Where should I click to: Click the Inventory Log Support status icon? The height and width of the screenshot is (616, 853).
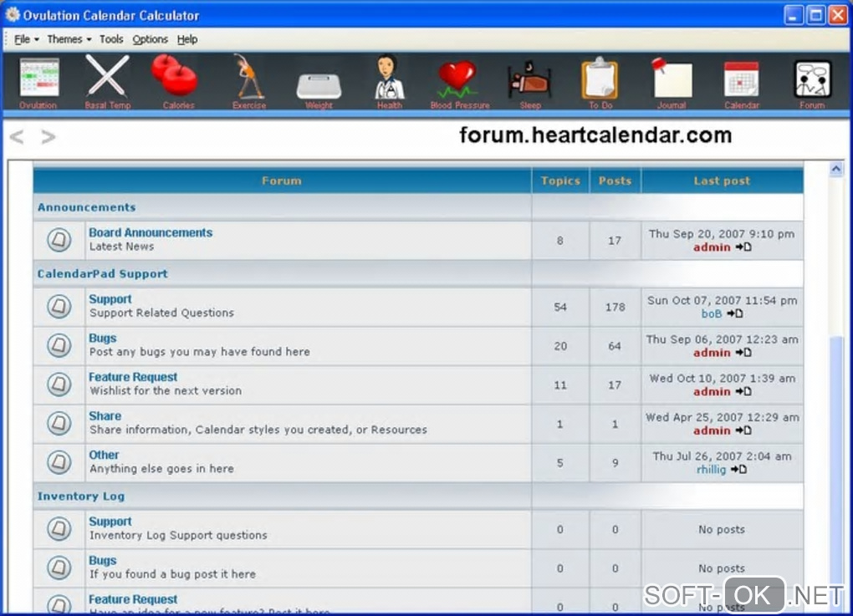coord(59,528)
